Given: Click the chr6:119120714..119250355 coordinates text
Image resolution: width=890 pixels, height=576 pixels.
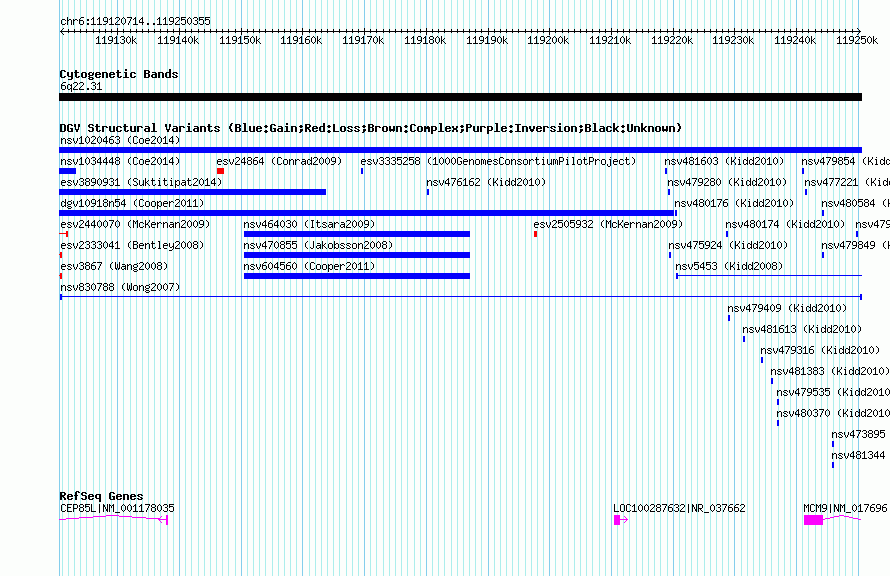Looking at the screenshot, I should (x=135, y=22).
